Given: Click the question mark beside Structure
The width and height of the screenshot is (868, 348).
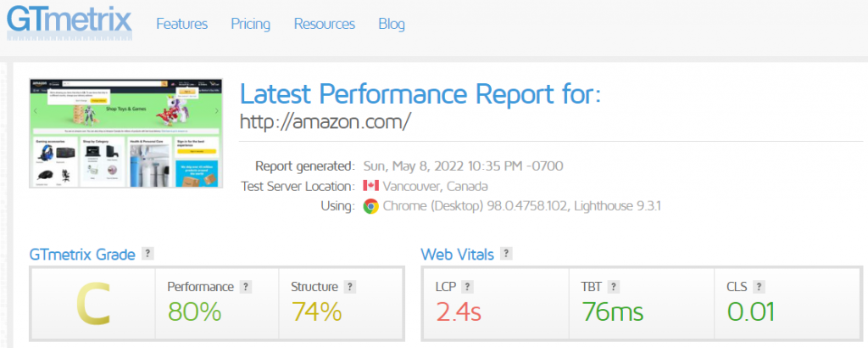Looking at the screenshot, I should 350,287.
